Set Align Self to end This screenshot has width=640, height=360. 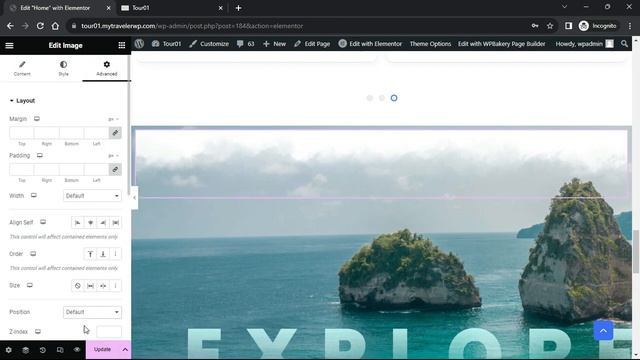tap(103, 222)
